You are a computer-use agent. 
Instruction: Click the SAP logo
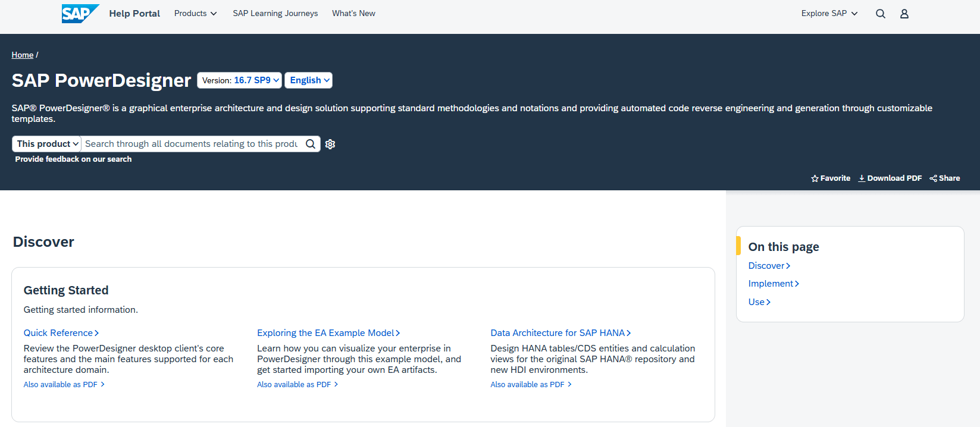(x=80, y=14)
